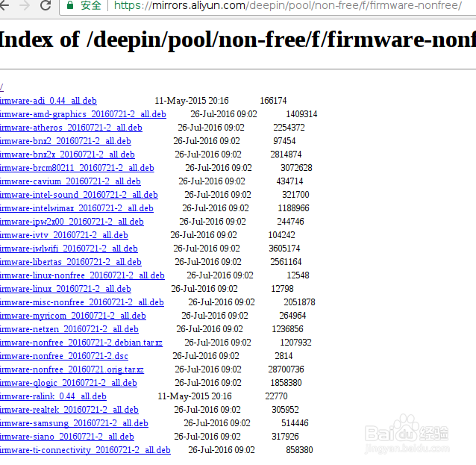Click file size 858380
The height and width of the screenshot is (465, 476).
coord(299,450)
